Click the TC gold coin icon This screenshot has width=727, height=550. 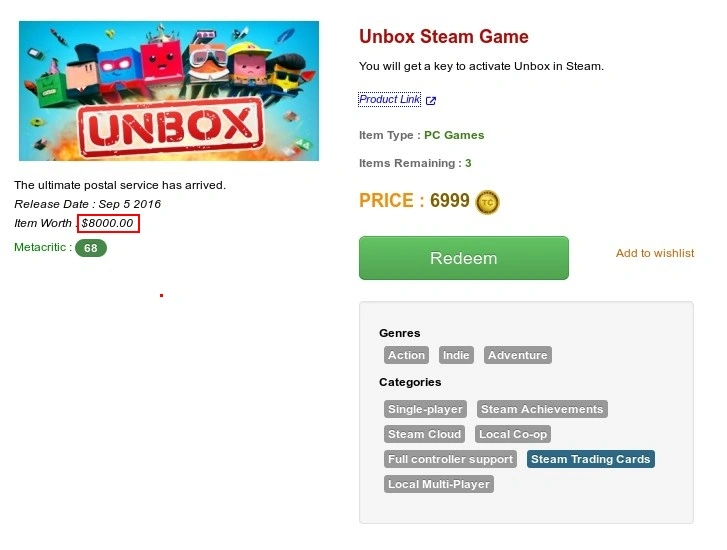pos(487,202)
